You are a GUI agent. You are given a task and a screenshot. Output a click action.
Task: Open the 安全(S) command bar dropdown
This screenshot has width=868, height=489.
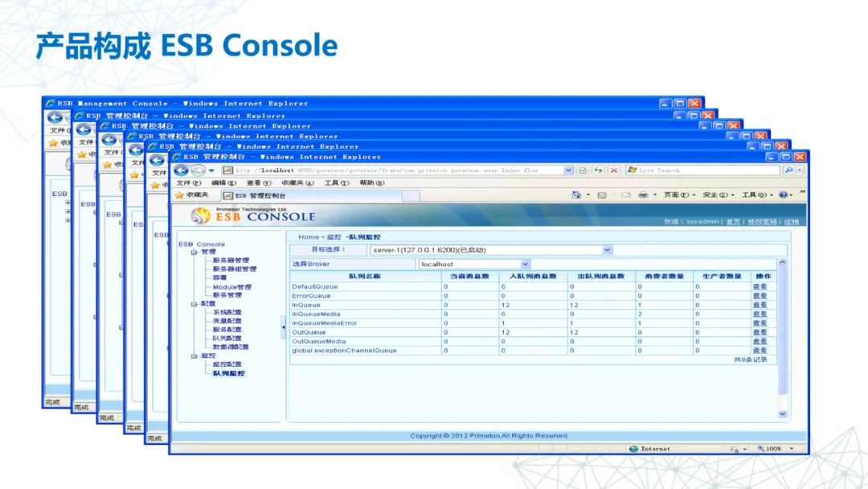[x=718, y=195]
